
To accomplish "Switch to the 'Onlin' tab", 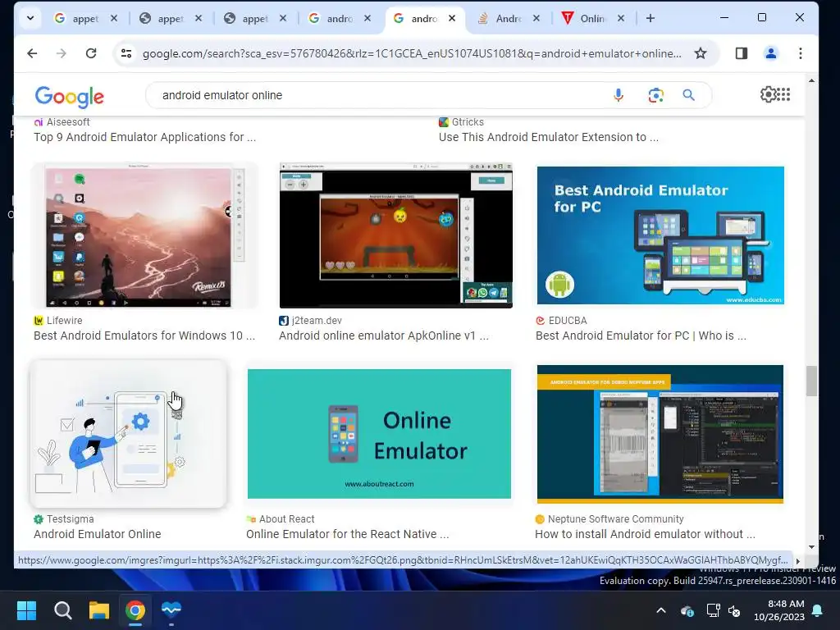I will point(584,18).
